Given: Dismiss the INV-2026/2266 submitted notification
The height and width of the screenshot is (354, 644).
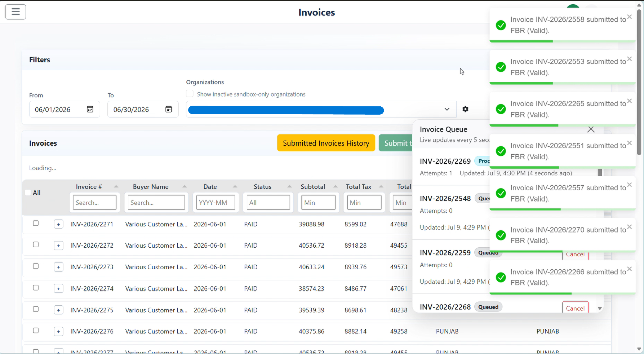Looking at the screenshot, I should pos(629,269).
